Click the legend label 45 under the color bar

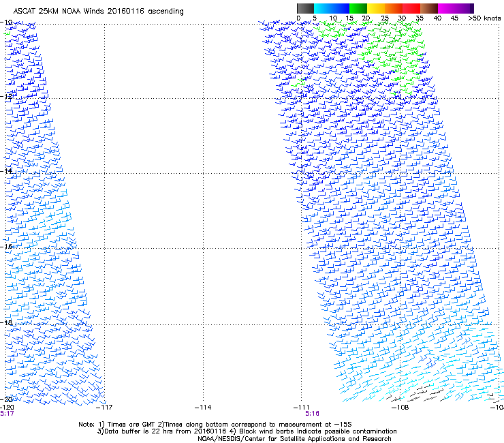tap(454, 18)
